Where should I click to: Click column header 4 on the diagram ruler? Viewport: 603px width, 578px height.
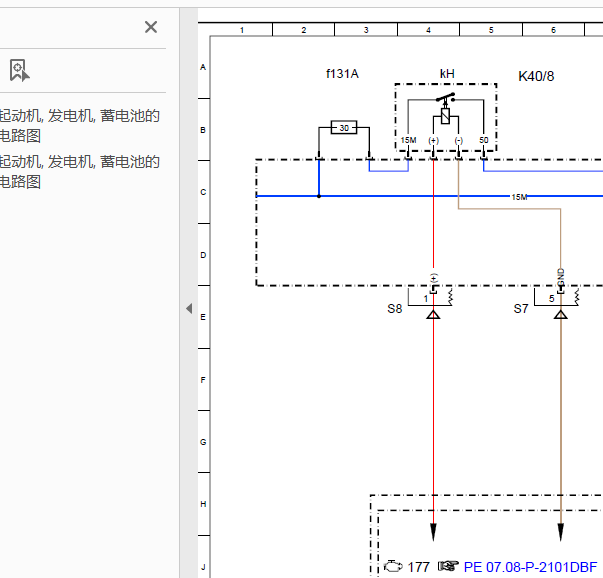coord(428,30)
